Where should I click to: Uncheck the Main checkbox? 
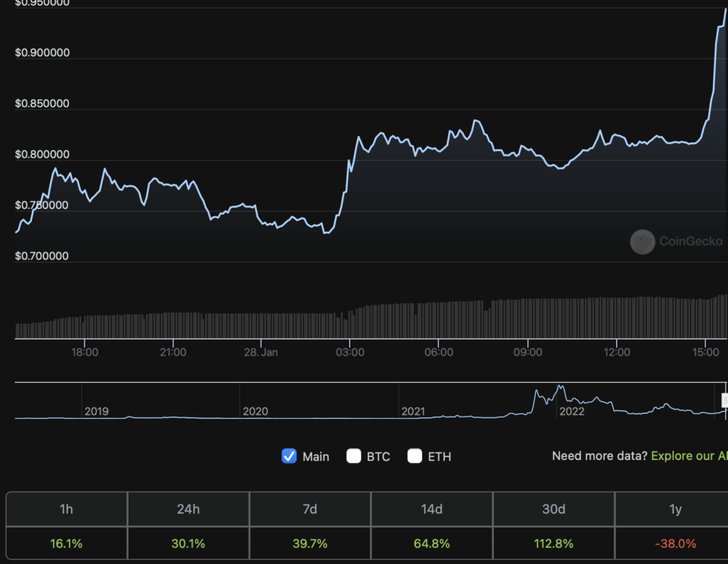pyautogui.click(x=289, y=456)
